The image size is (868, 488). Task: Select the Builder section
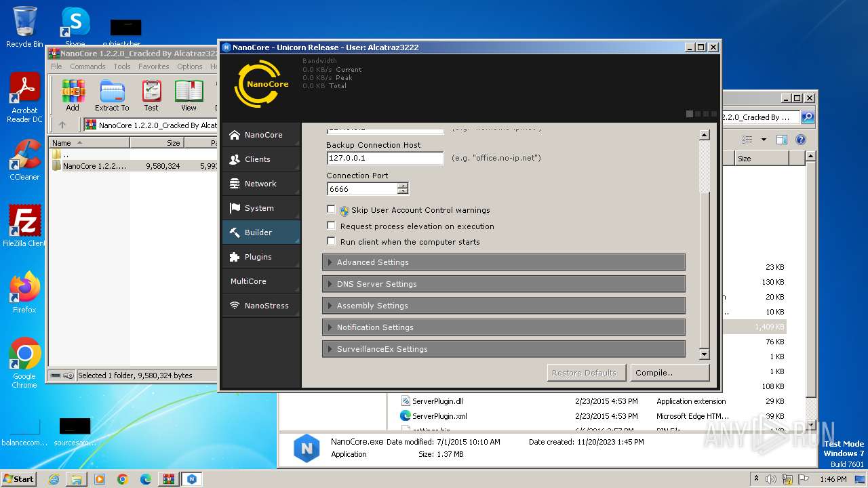click(x=261, y=232)
